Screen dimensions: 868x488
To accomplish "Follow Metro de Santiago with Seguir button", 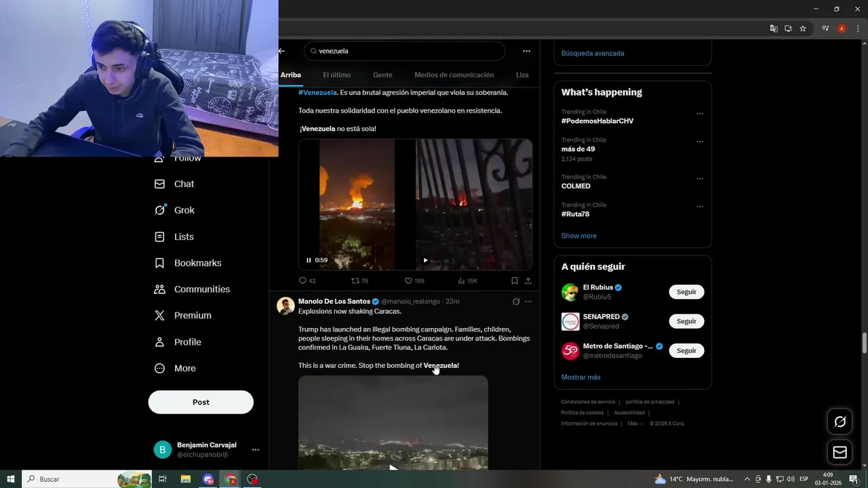I will pyautogui.click(x=686, y=350).
